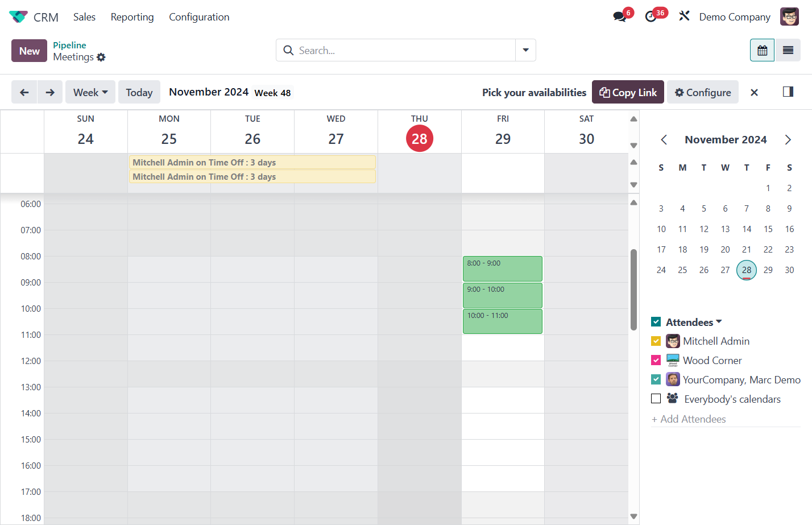
Task: Uncheck YourCompany, Marc Demo checkbox
Action: click(656, 379)
